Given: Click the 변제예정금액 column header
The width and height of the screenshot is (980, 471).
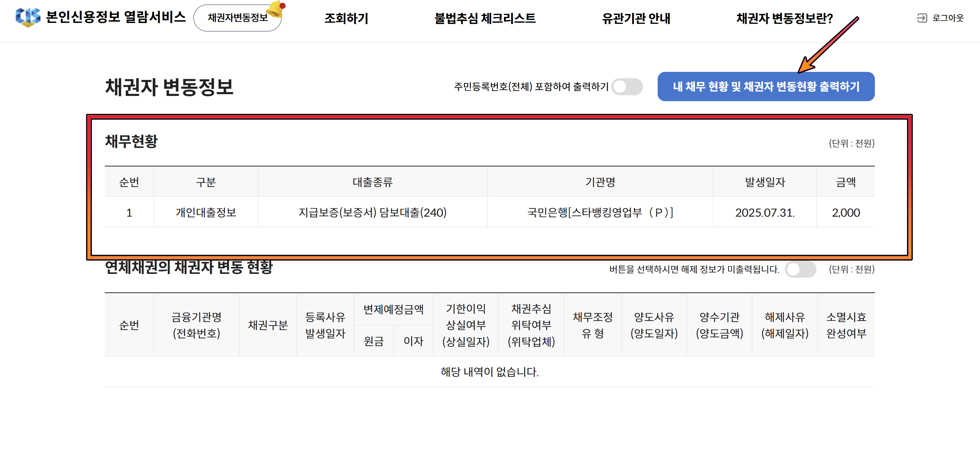Looking at the screenshot, I should pos(393,309).
